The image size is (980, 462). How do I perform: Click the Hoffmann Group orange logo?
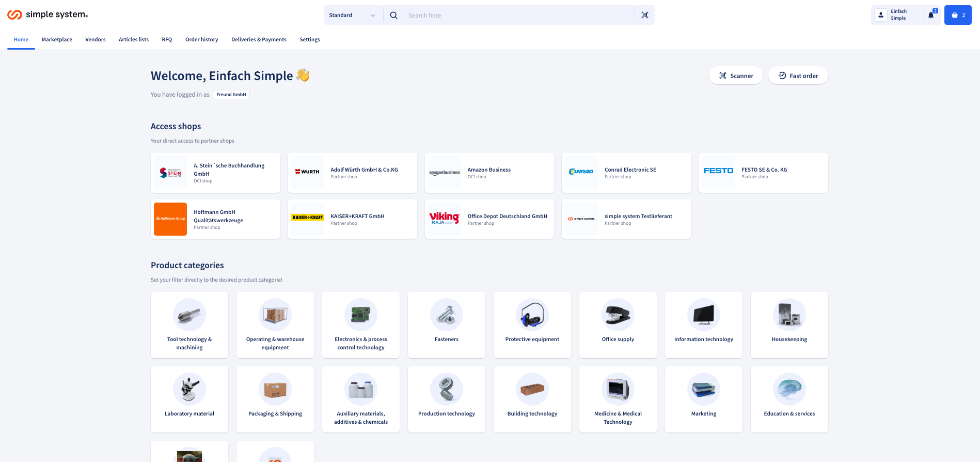(170, 219)
